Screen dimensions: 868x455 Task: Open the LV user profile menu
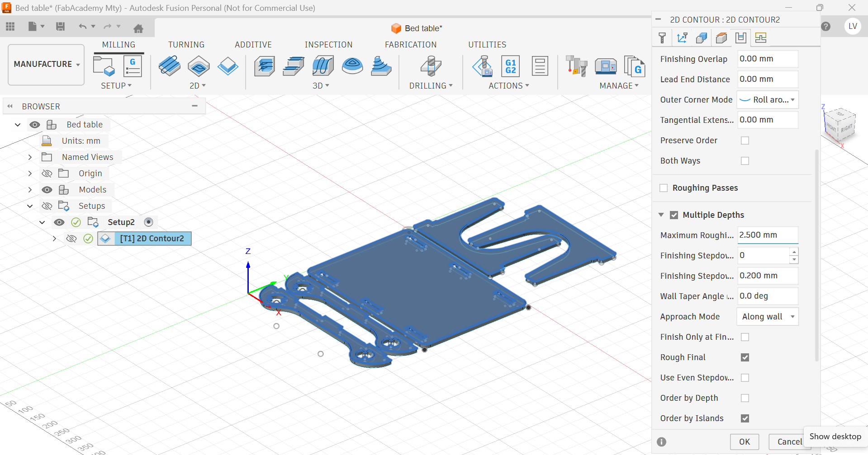853,26
